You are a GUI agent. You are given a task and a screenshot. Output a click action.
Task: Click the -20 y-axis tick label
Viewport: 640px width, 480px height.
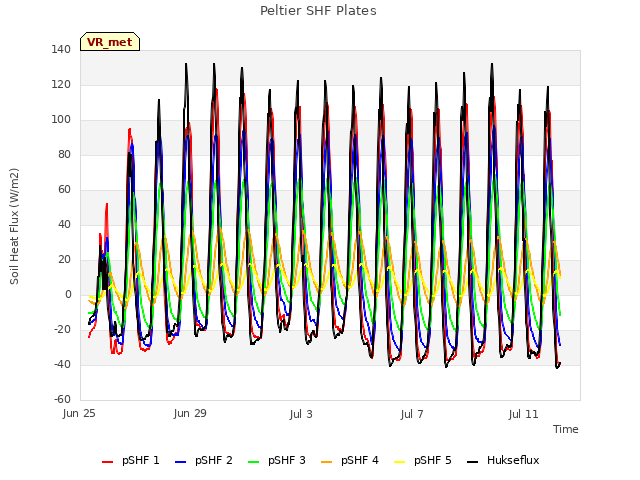(x=62, y=329)
